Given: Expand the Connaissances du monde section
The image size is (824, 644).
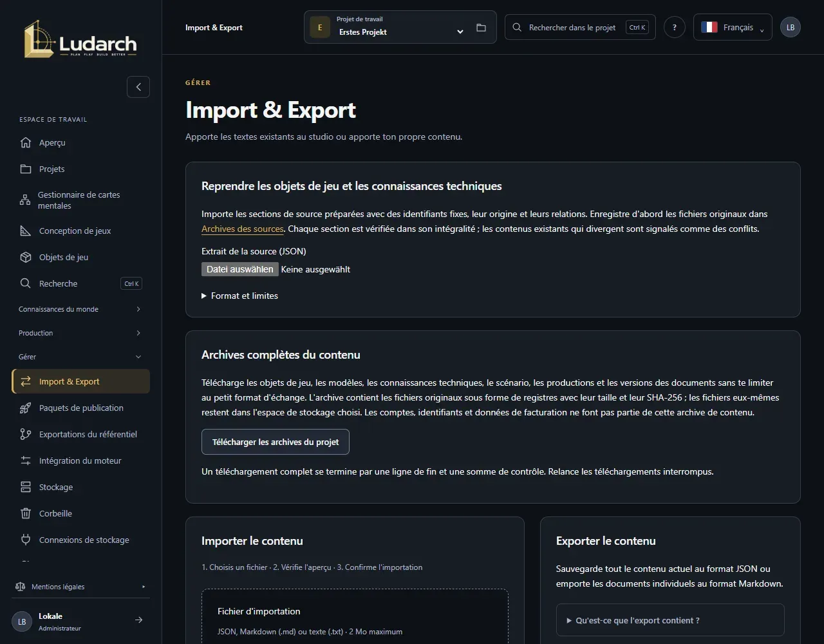Looking at the screenshot, I should [x=80, y=309].
